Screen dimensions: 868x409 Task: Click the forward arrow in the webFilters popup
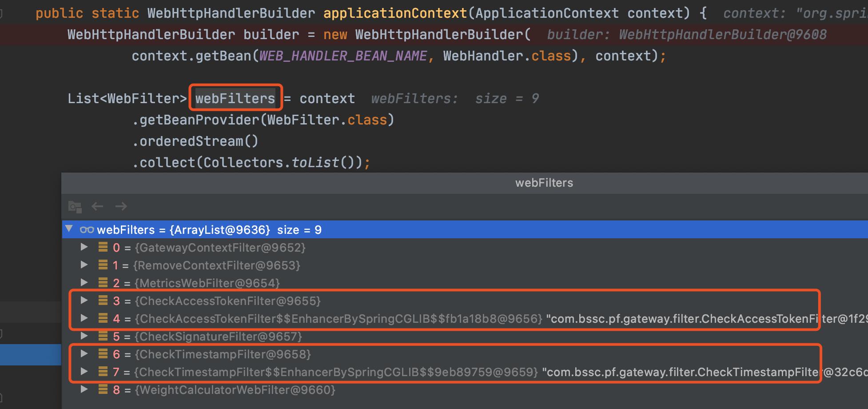[121, 206]
